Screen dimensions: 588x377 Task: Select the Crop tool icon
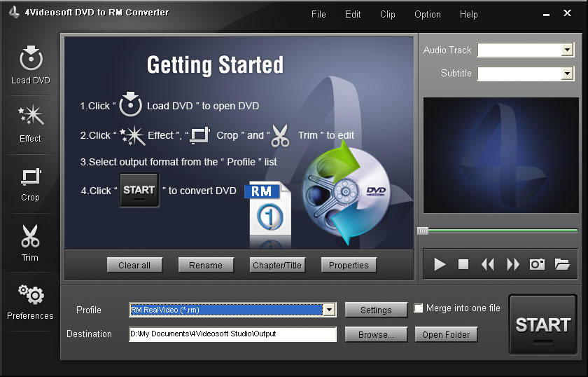[30, 177]
